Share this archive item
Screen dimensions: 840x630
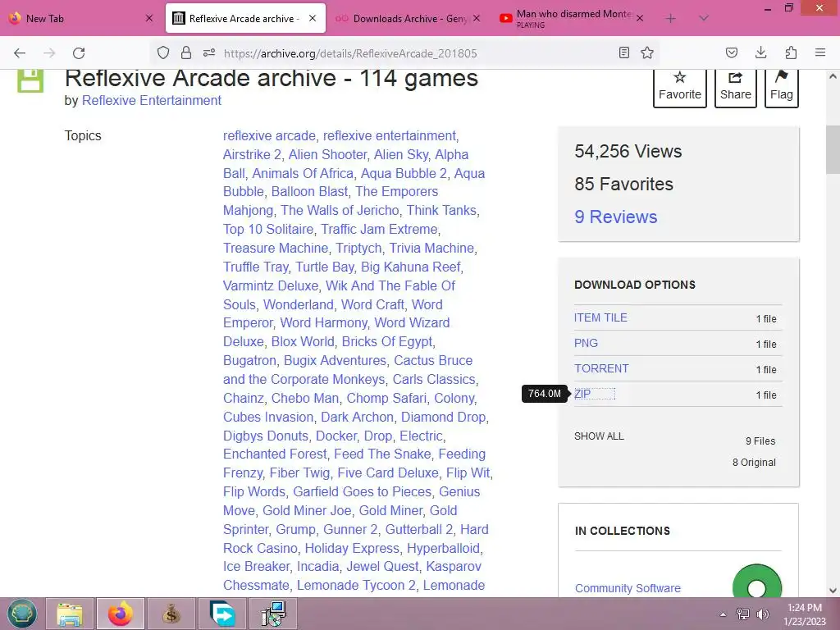[x=736, y=87]
